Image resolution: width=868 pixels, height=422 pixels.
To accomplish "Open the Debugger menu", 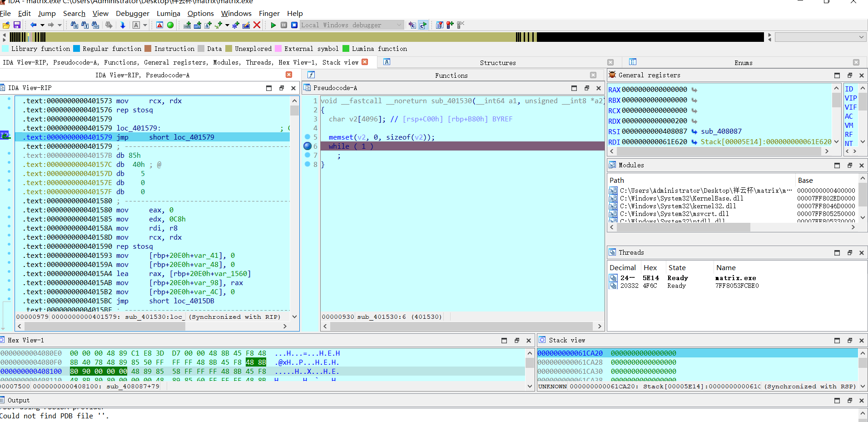I will click(x=132, y=14).
